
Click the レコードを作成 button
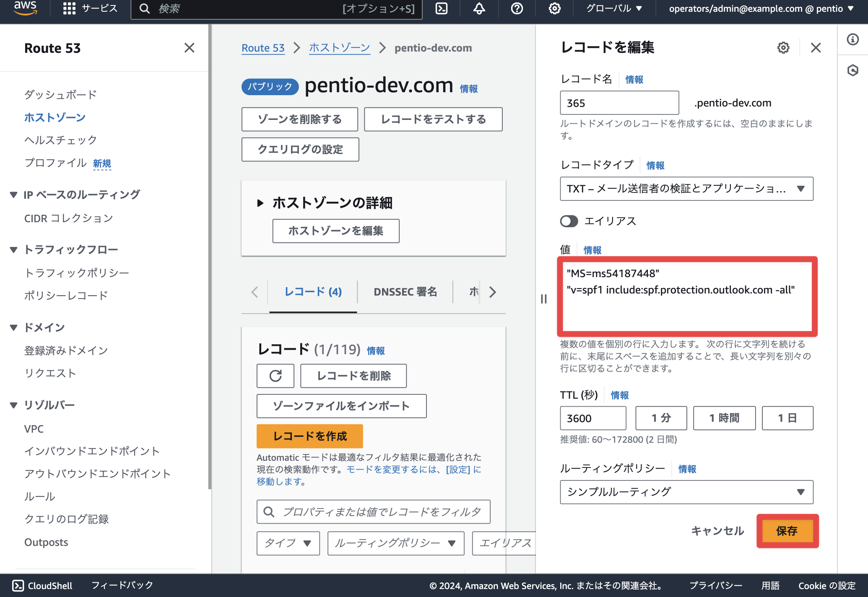309,436
